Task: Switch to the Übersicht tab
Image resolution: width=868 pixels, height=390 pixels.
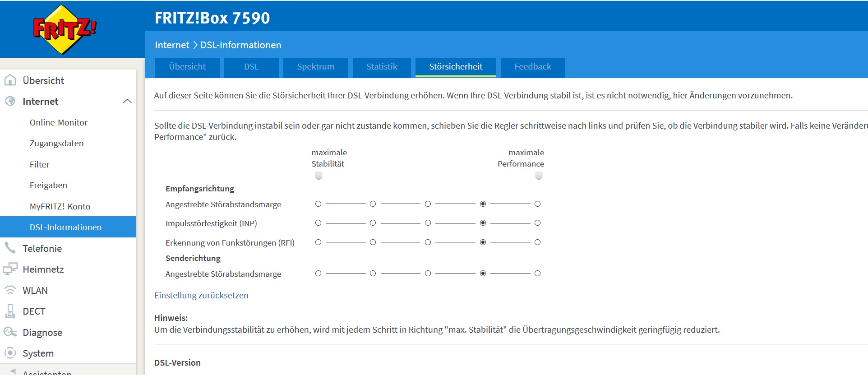Action: point(187,67)
